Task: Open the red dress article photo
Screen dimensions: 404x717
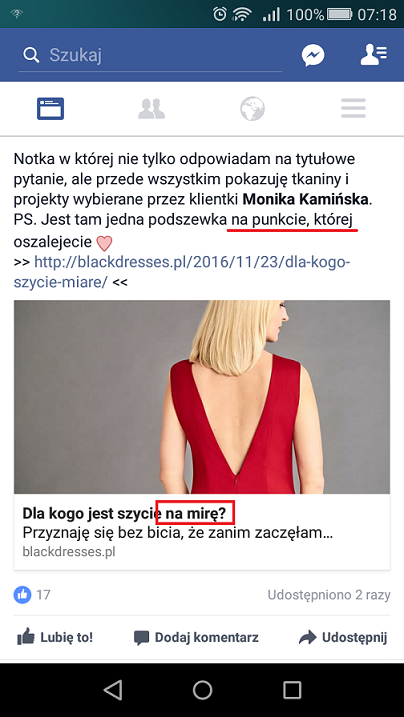Action: [202, 396]
